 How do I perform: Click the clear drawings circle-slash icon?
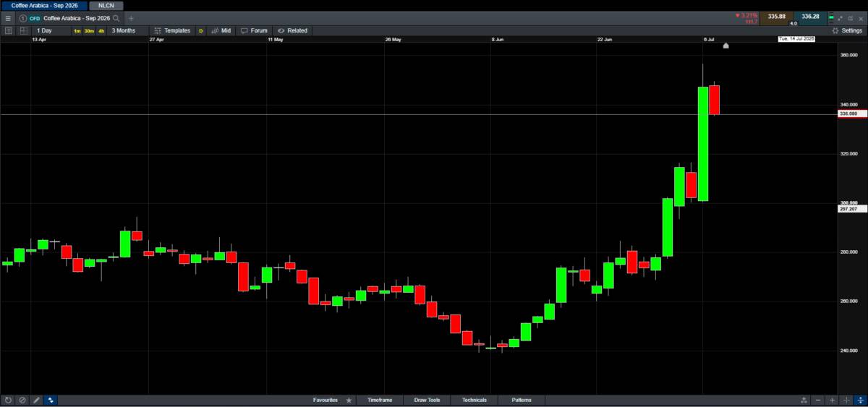click(22, 400)
